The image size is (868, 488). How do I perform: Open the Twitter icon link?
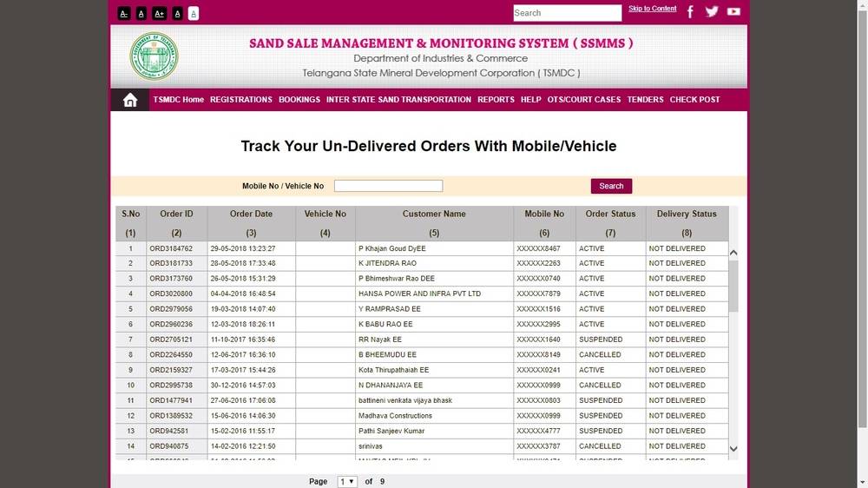pos(712,12)
